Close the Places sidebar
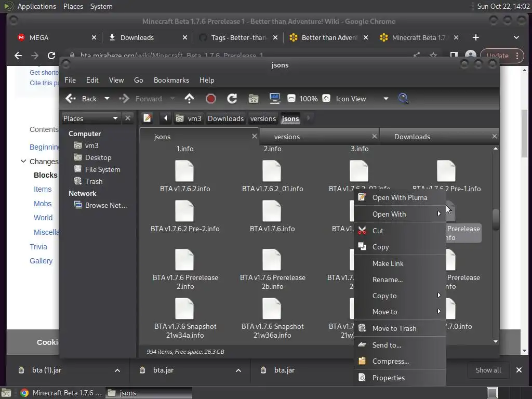Viewport: 532px width, 399px height. tap(128, 118)
